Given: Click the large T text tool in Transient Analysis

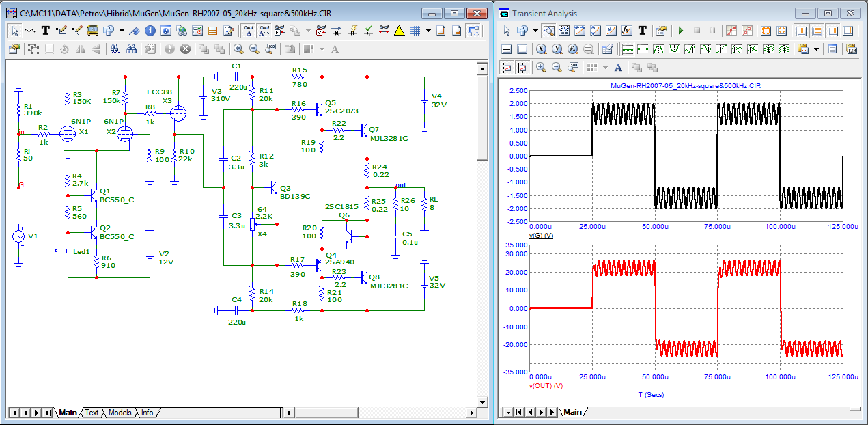Looking at the screenshot, I should click(x=642, y=30).
